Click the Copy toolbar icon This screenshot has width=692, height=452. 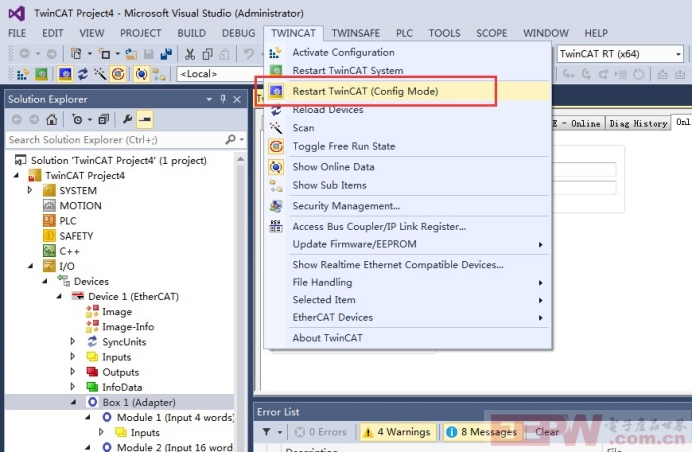207,54
